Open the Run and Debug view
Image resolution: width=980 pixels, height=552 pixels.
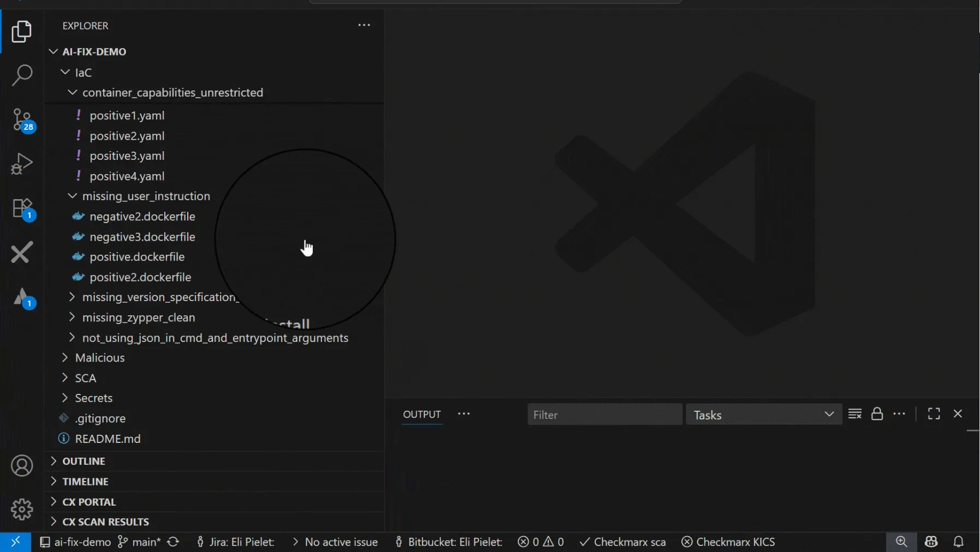21,163
